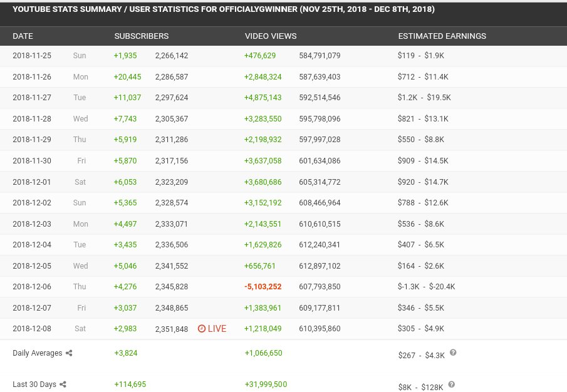
Task: Open help icon beside $8K - $128K earnings
Action: pyautogui.click(x=451, y=384)
